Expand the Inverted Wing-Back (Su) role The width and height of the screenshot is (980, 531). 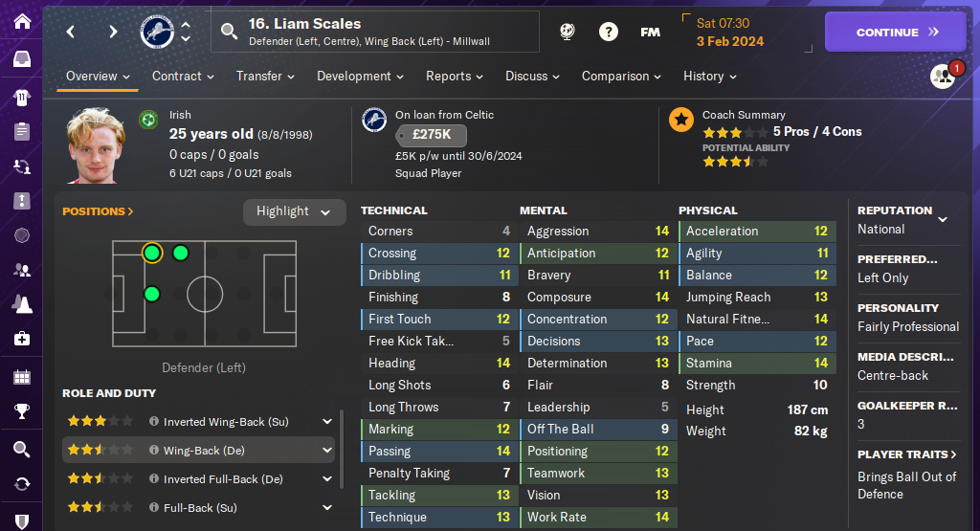click(327, 421)
